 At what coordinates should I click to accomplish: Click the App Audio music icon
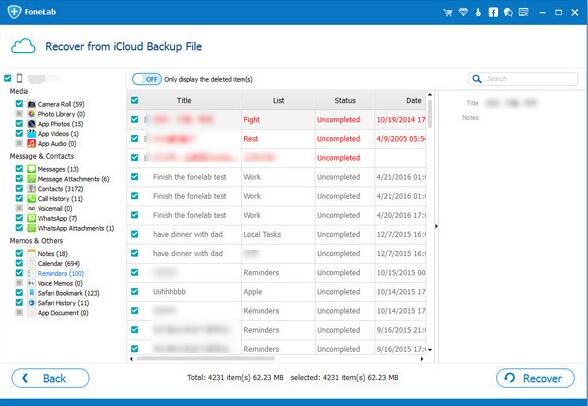[32, 143]
